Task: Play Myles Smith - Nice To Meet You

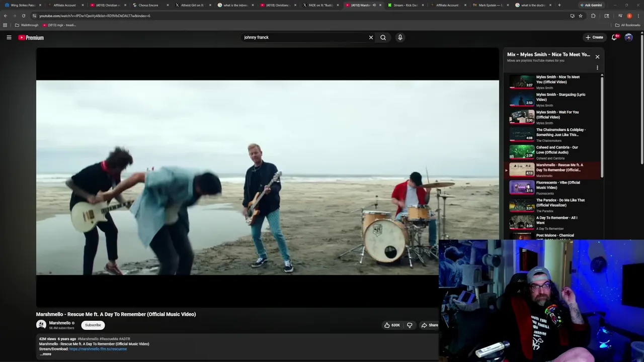Action: click(553, 82)
